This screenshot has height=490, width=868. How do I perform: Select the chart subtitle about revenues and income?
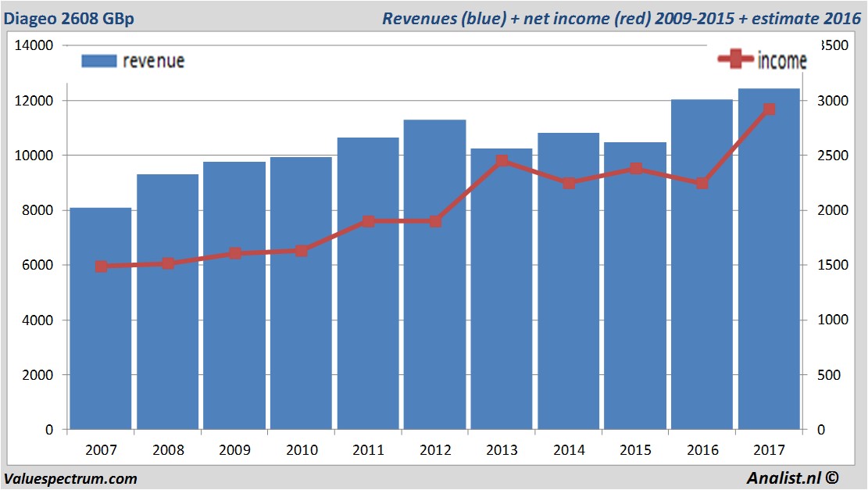[x=620, y=18]
